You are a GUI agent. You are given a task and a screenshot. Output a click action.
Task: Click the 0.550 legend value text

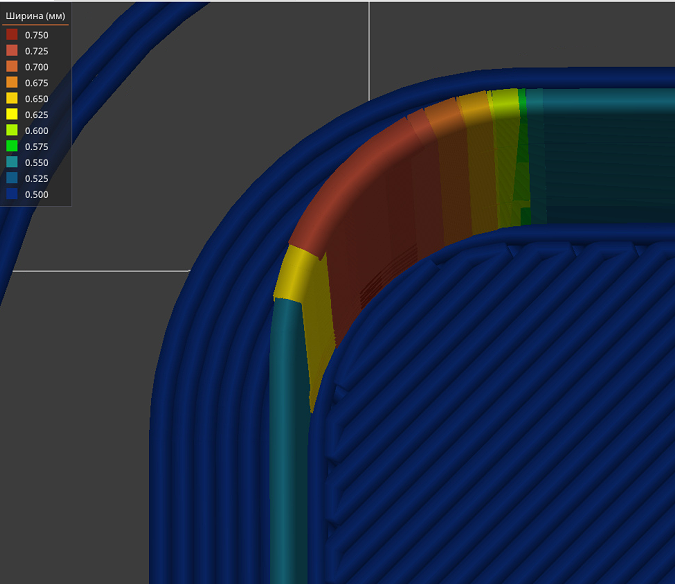coord(37,163)
